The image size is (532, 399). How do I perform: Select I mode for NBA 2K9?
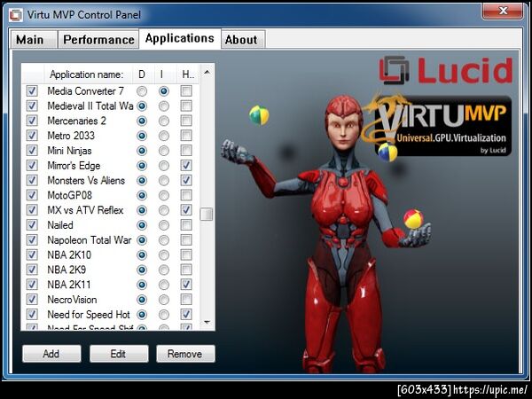pyautogui.click(x=164, y=270)
